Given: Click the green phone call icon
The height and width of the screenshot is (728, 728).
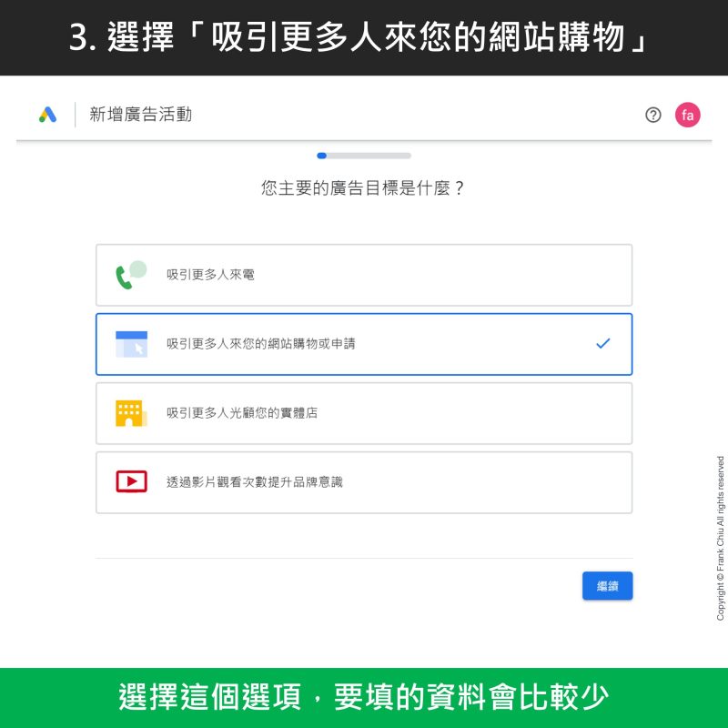Looking at the screenshot, I should (131, 275).
